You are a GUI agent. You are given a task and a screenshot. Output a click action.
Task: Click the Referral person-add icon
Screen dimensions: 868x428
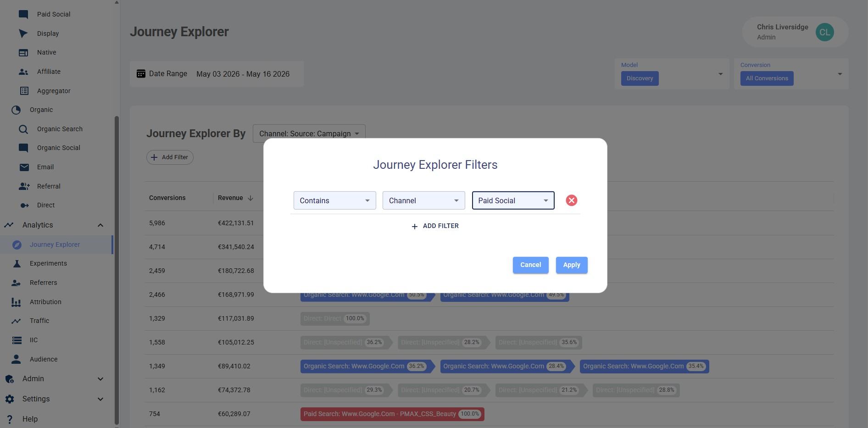point(24,186)
